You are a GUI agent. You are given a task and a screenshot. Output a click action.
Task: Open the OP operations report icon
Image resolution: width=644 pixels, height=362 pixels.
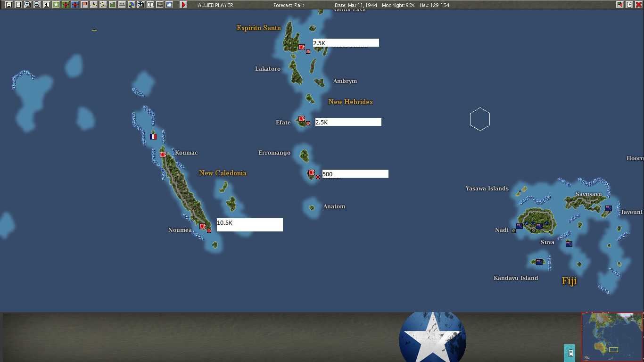click(x=150, y=5)
